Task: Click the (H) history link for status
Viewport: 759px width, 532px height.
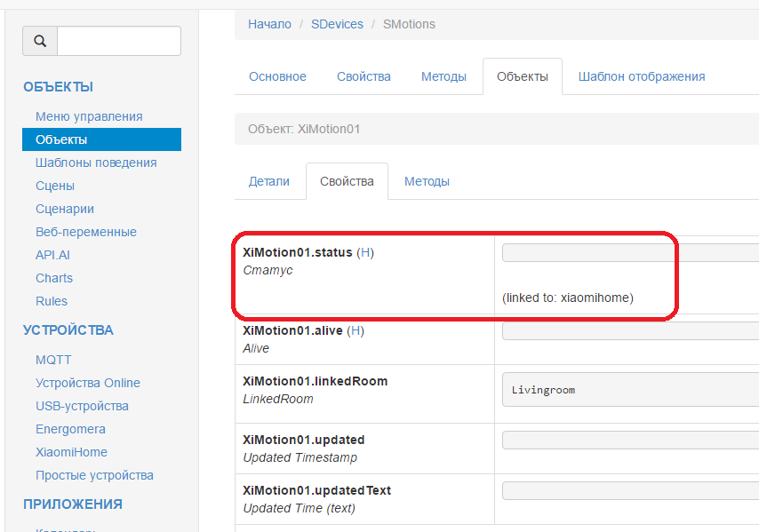Action: coord(365,252)
